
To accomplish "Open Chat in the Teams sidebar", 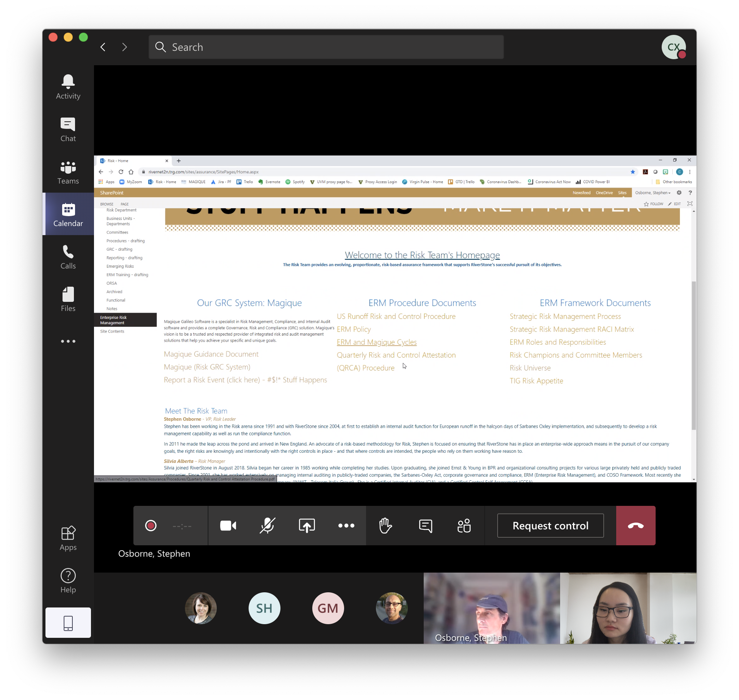I will [x=68, y=129].
